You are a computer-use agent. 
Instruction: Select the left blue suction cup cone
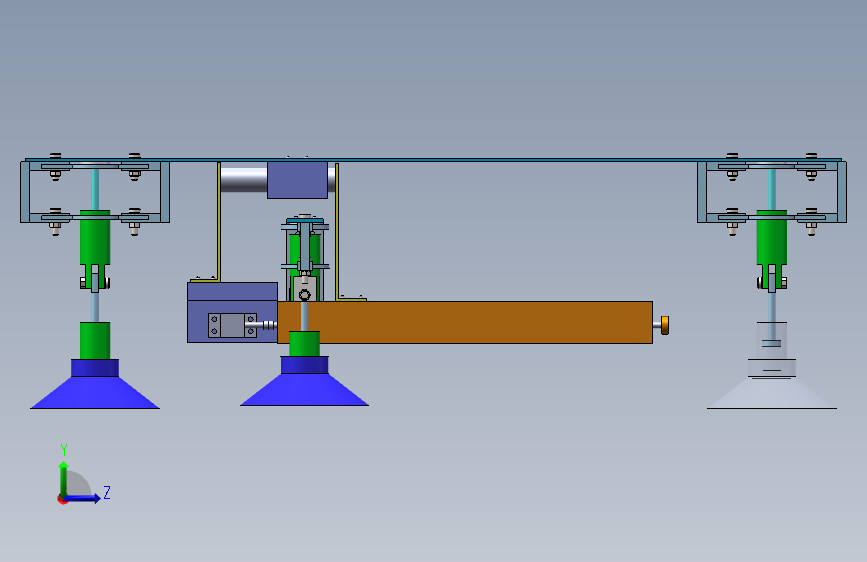pos(95,393)
